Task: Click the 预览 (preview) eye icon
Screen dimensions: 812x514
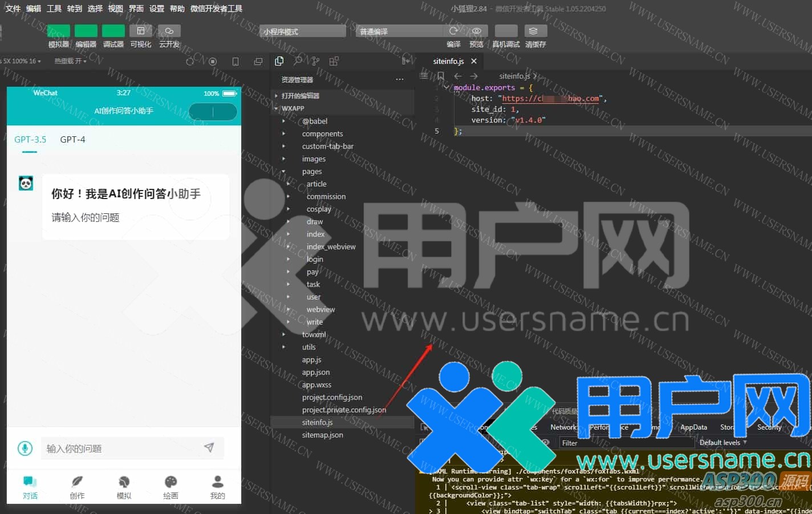Action: [x=477, y=31]
